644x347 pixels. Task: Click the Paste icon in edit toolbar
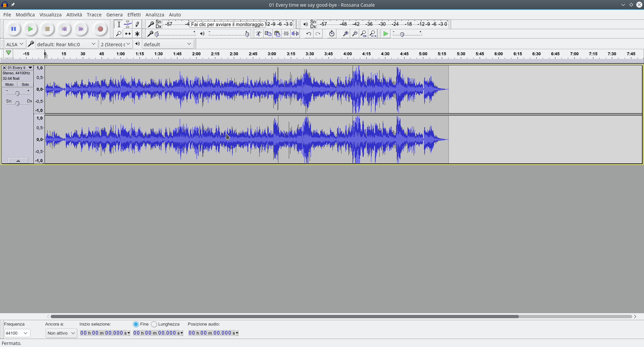pyautogui.click(x=277, y=33)
